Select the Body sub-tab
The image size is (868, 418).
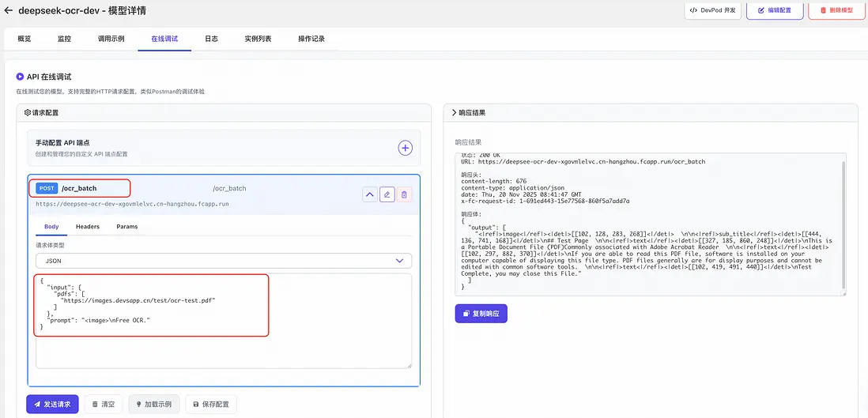point(51,227)
